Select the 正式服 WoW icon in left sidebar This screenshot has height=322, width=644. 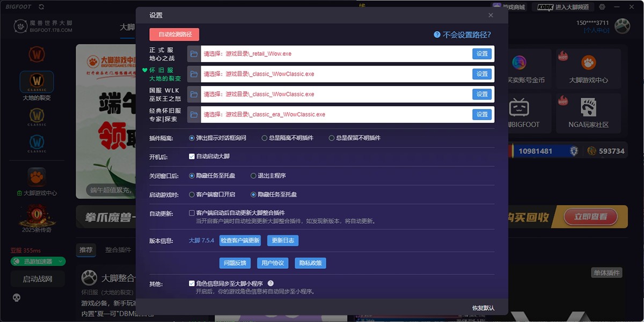click(x=36, y=54)
